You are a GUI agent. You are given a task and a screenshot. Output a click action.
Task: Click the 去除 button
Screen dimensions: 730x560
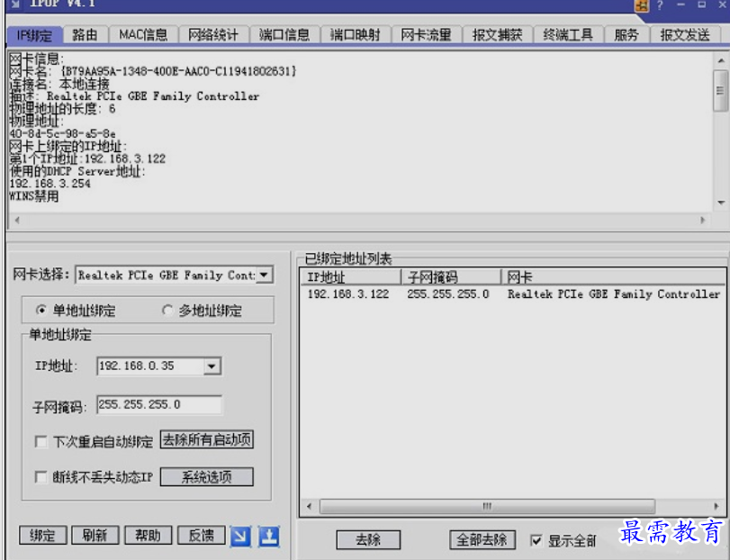click(368, 540)
